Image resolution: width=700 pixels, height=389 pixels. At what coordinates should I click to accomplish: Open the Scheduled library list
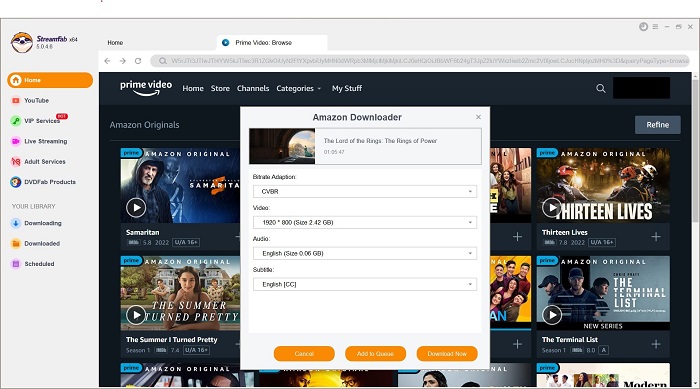pyautogui.click(x=39, y=264)
